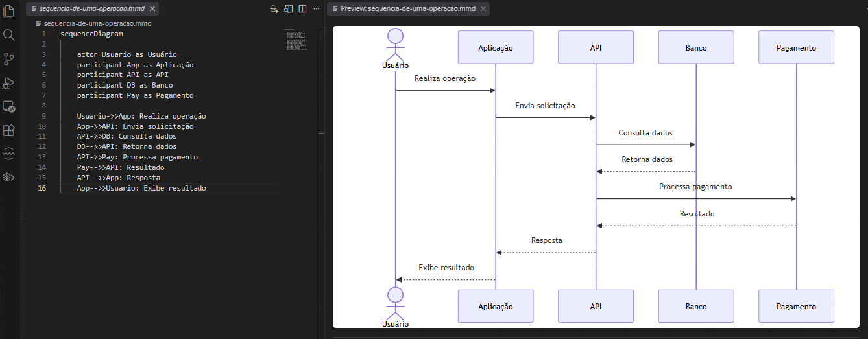Screen dimensions: 868x339
Task: Click line number 8 in the gutter
Action: click(x=43, y=106)
